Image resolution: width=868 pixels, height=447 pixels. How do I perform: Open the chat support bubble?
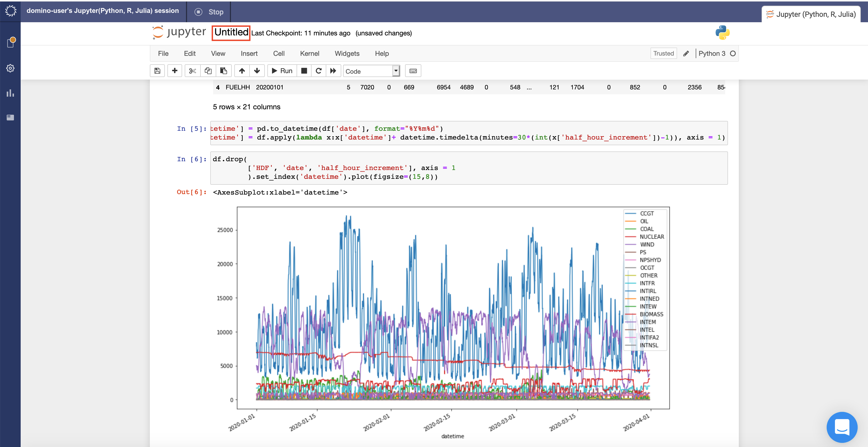click(842, 427)
